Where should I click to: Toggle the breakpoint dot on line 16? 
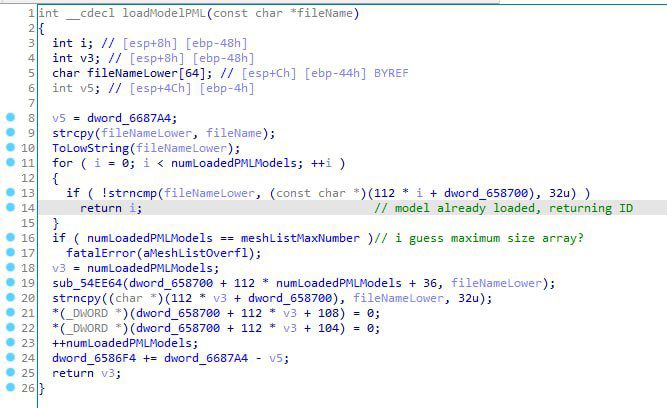(x=11, y=237)
